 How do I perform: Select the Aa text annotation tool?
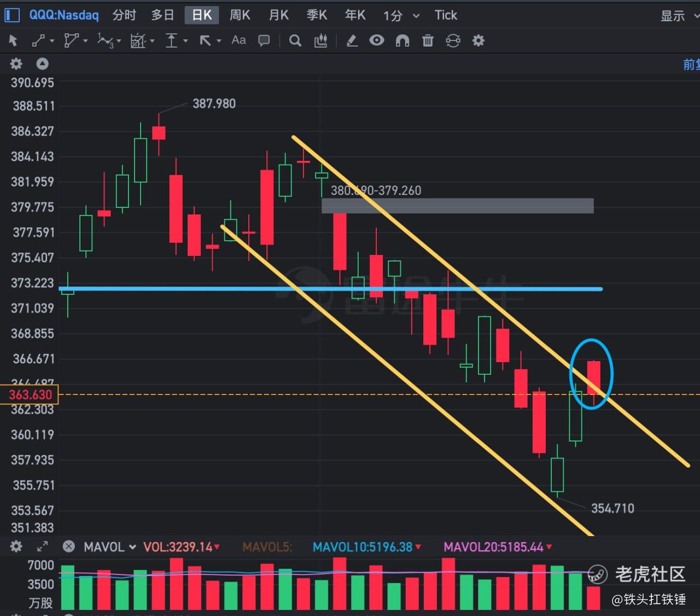point(238,40)
